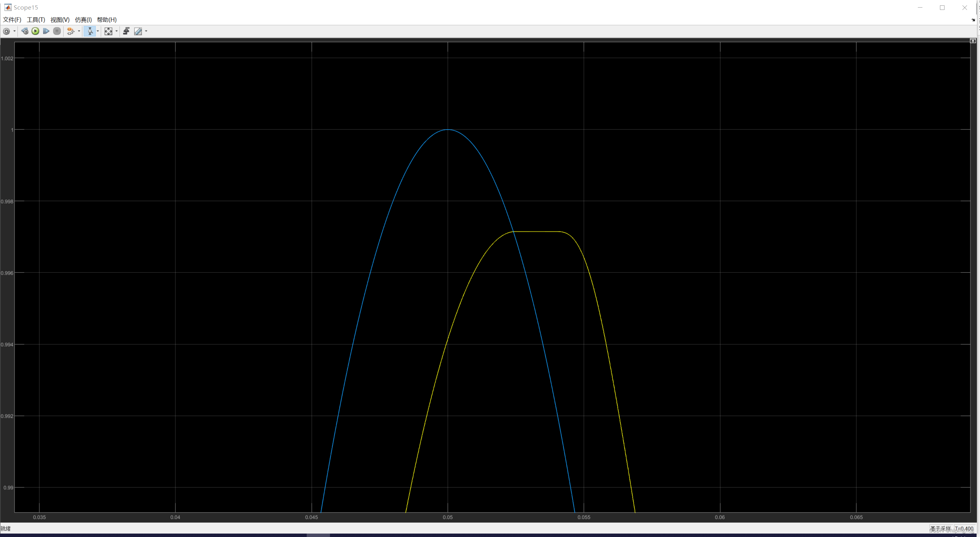Click the Scope15 window title text

point(26,7)
